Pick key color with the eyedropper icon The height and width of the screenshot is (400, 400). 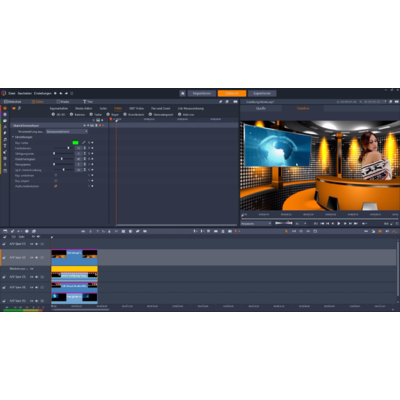point(83,143)
